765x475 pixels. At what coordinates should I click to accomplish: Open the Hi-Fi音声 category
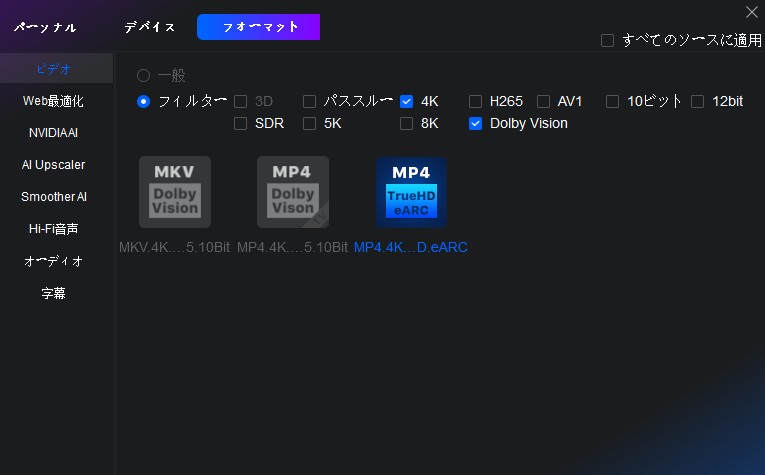coord(54,229)
